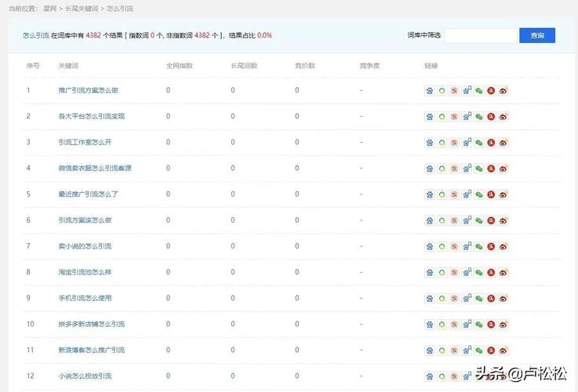
Task: Click WeChat icon in 最近推广引流怎么了 row
Action: point(479,194)
